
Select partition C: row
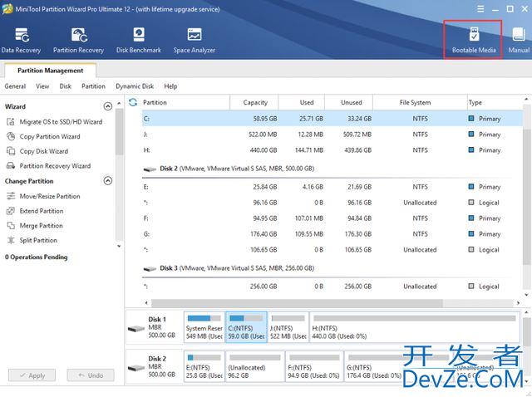(x=332, y=119)
